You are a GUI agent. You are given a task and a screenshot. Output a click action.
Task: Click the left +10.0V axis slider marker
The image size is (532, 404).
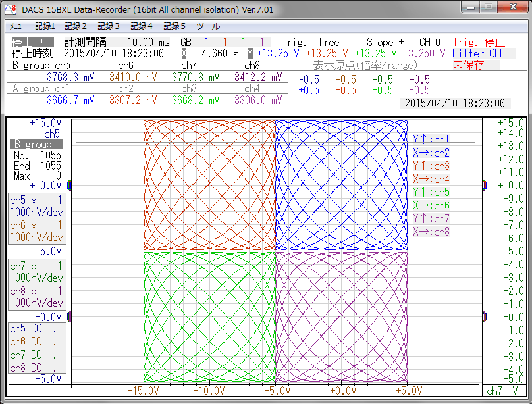pyautogui.click(x=69, y=186)
